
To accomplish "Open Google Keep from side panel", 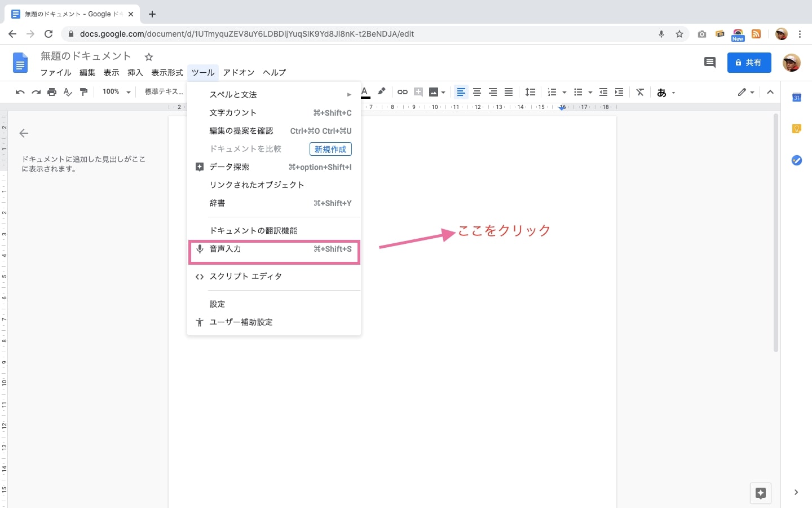I will coord(796,129).
